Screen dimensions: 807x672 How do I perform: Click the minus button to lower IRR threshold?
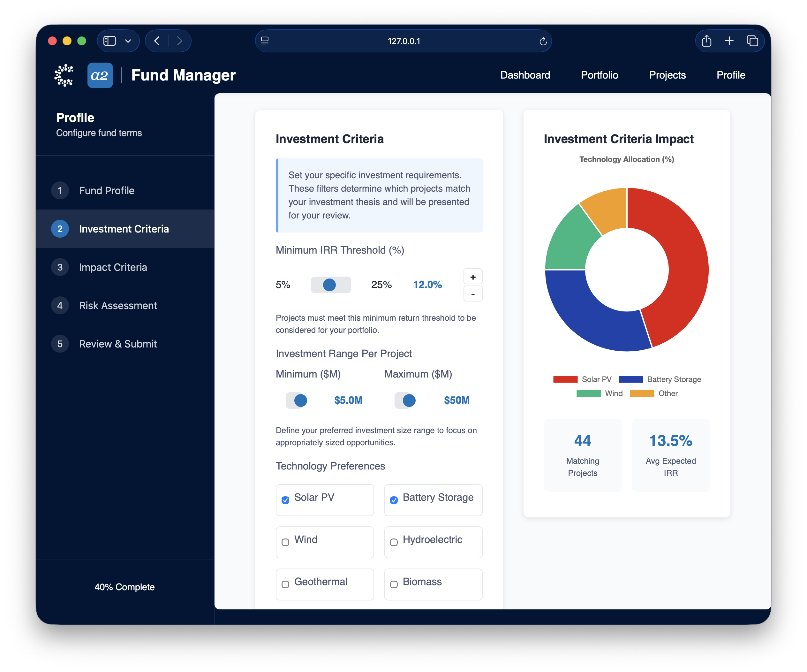[473, 294]
